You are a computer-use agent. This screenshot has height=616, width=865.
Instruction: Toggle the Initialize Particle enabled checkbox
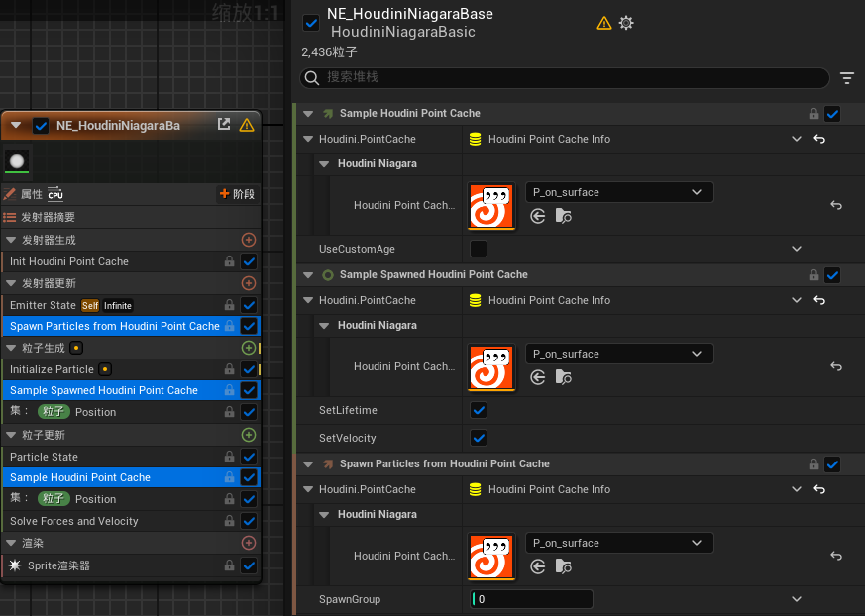pyautogui.click(x=249, y=369)
